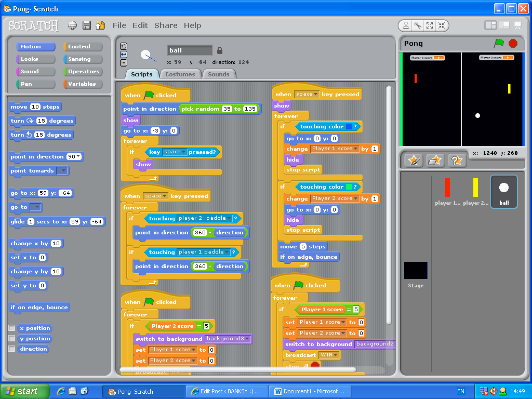Select the paintbrush to paint a new sprite
Screen dimensions: 532x399
414,160
